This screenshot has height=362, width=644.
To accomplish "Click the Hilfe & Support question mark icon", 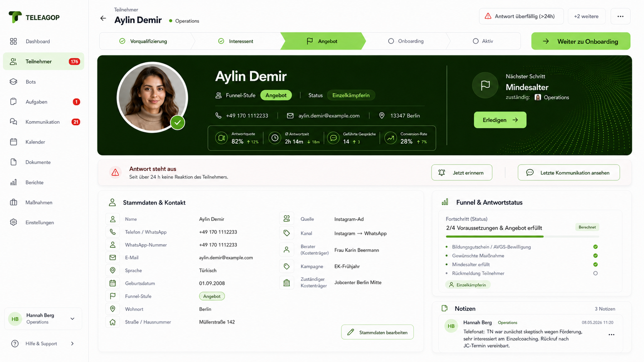I will coord(15,344).
